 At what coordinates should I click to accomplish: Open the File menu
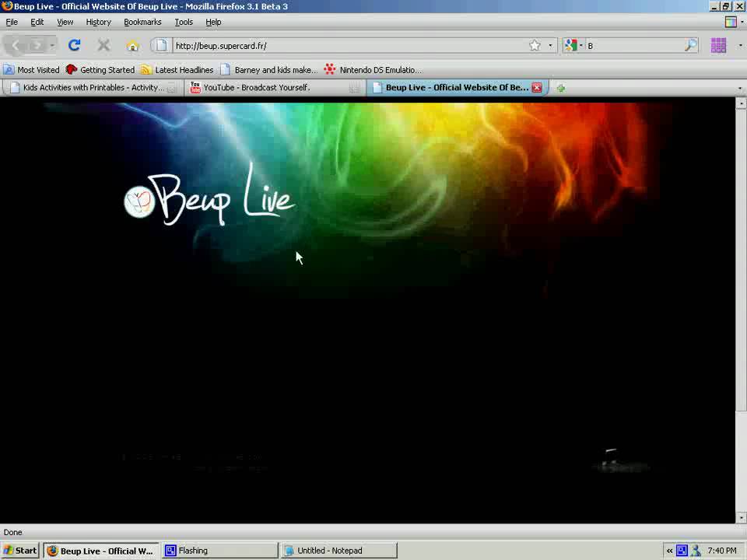pos(12,22)
